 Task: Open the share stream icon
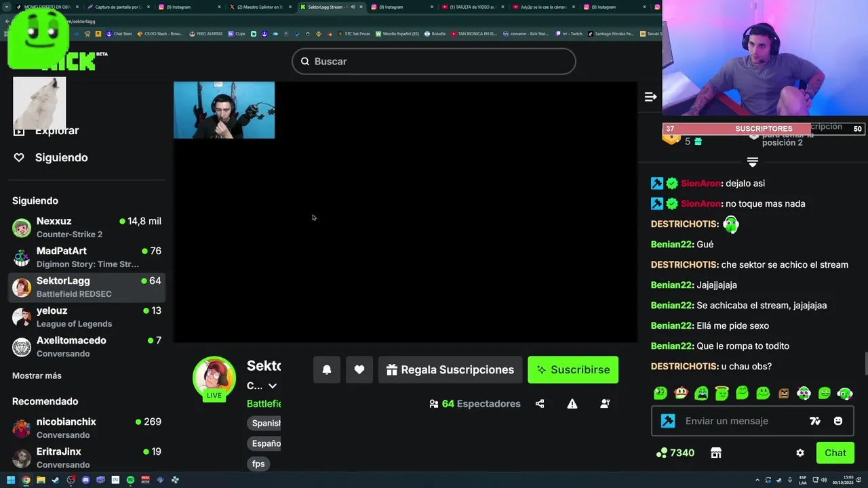click(x=540, y=403)
